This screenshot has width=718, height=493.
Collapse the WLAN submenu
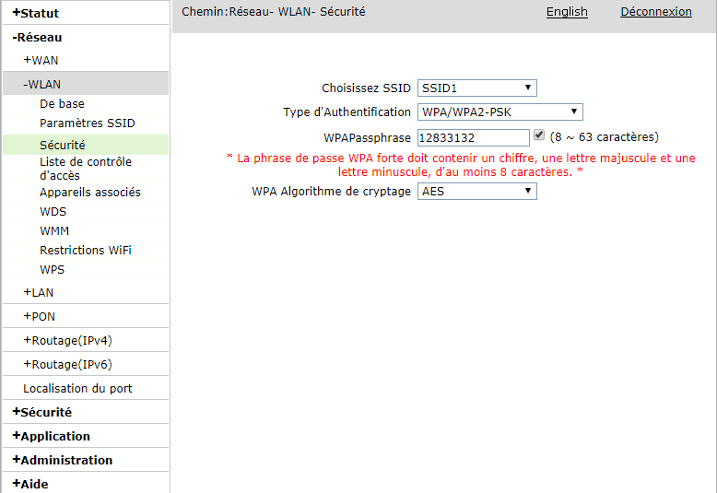(42, 85)
